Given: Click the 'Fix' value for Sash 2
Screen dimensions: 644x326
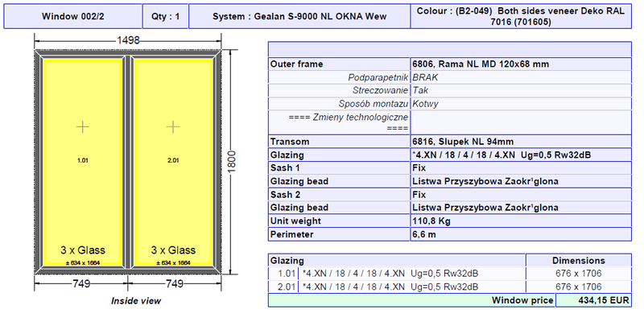Looking at the screenshot, I should click(419, 195).
